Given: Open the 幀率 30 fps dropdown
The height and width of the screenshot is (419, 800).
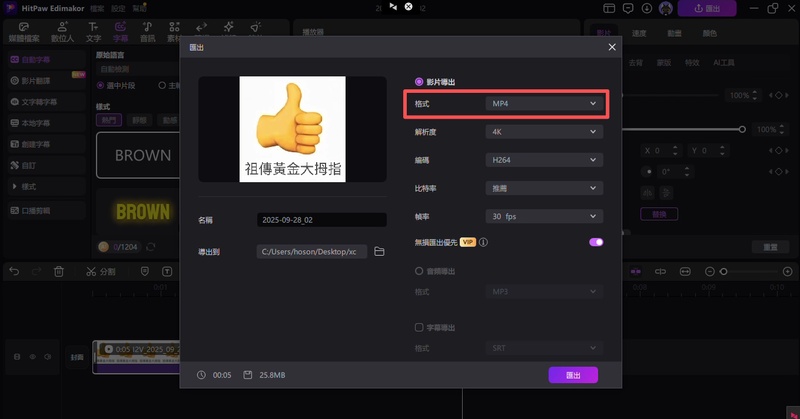Looking at the screenshot, I should (x=544, y=216).
